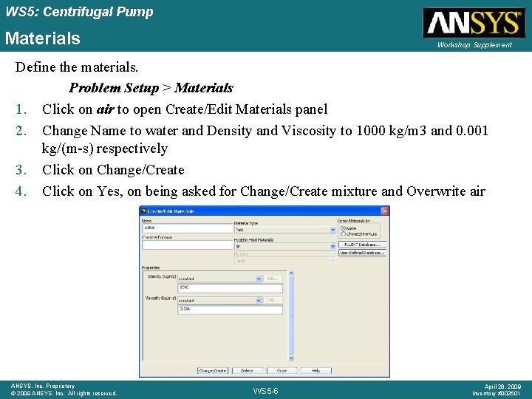Click the empty Chemical Formula field
Viewport: 532px width, 399px height.
tap(187, 245)
